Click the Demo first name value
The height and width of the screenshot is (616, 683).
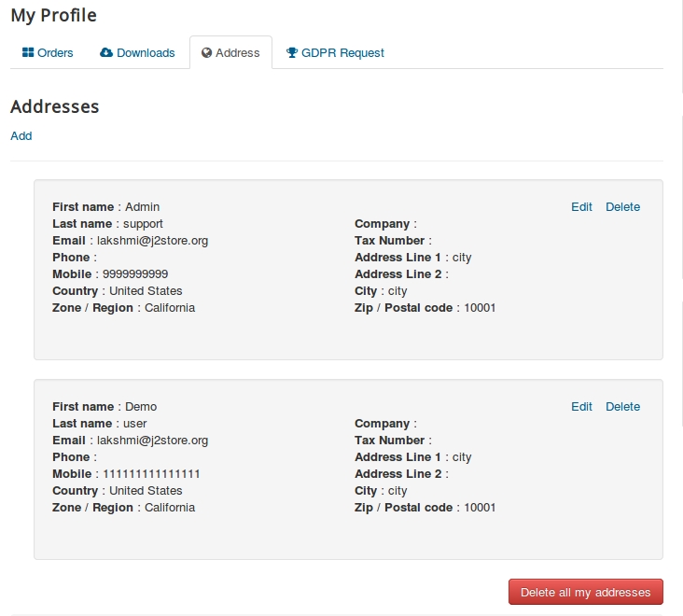coord(141,407)
